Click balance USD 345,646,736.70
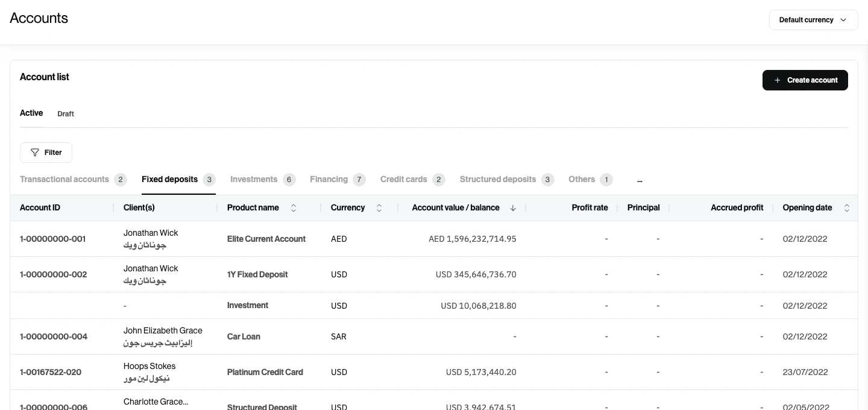 tap(476, 274)
